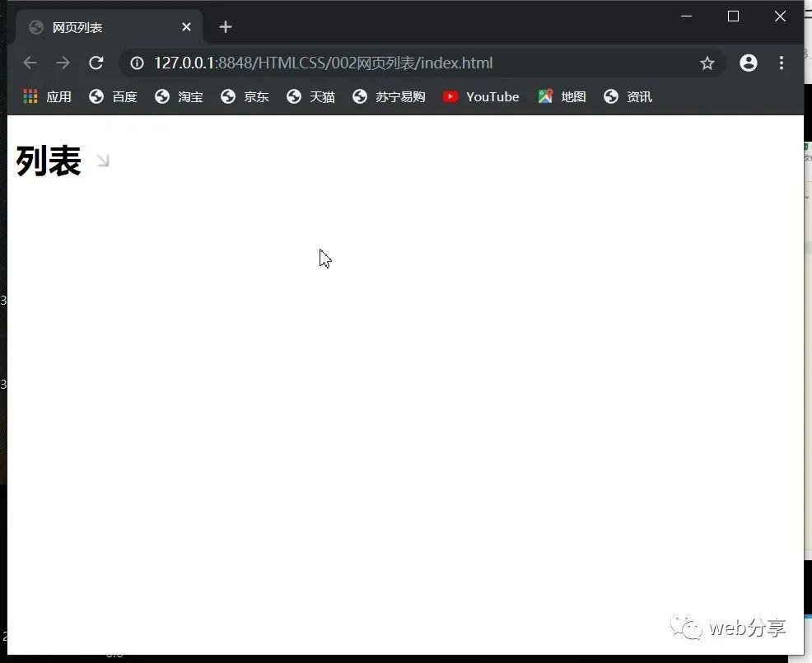Open the 淘宝 bookmark
The width and height of the screenshot is (812, 663).
coord(179,96)
